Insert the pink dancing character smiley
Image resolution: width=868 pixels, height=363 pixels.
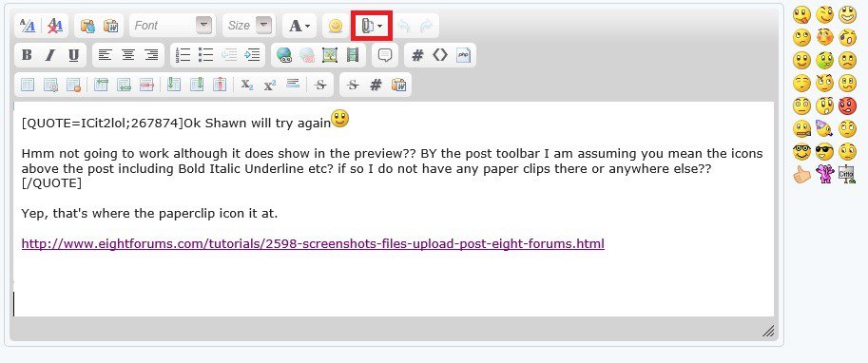(x=824, y=174)
